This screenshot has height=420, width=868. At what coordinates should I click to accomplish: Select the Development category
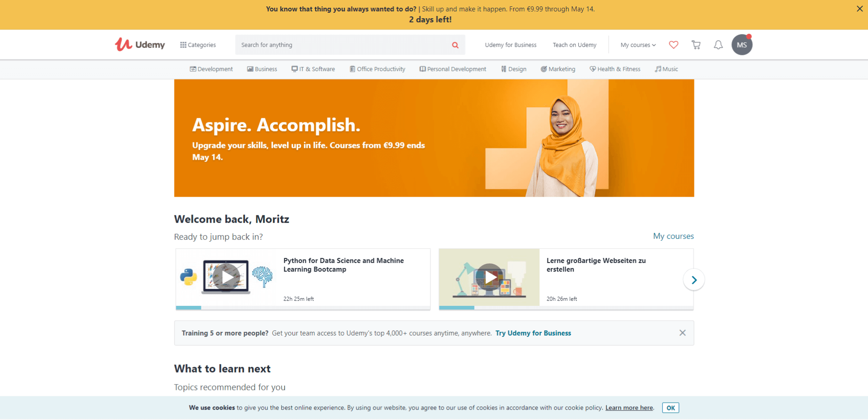click(x=211, y=69)
